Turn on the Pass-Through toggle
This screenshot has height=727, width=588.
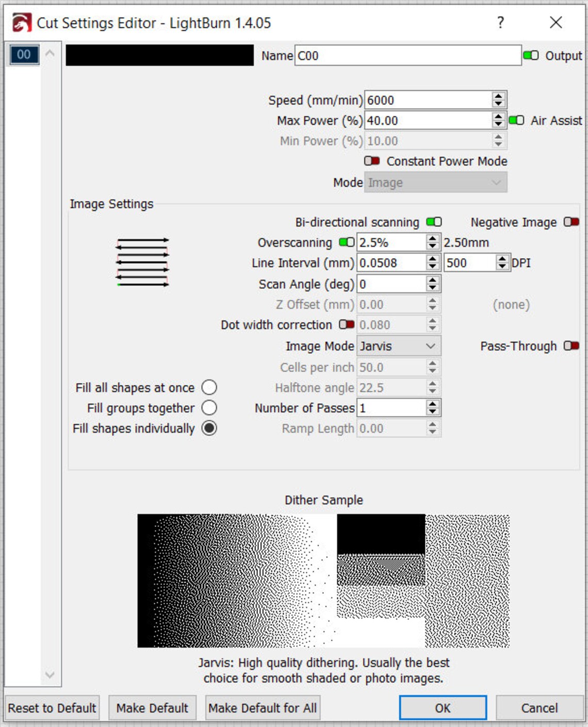point(570,346)
